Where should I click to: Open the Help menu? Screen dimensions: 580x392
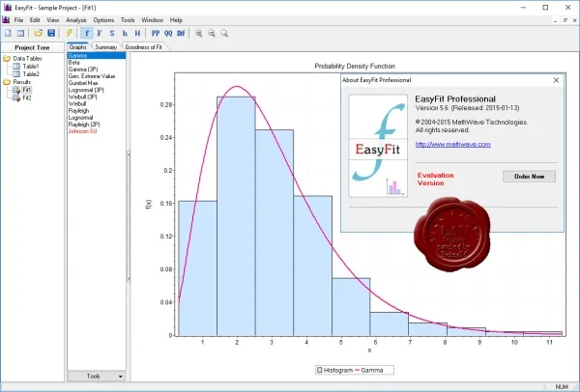(x=176, y=20)
